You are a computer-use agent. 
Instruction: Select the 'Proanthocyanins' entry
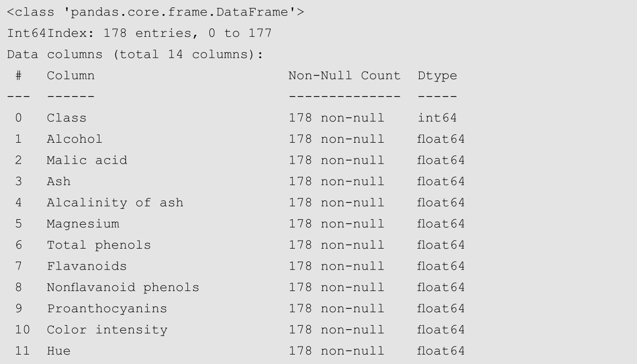pyautogui.click(x=107, y=309)
